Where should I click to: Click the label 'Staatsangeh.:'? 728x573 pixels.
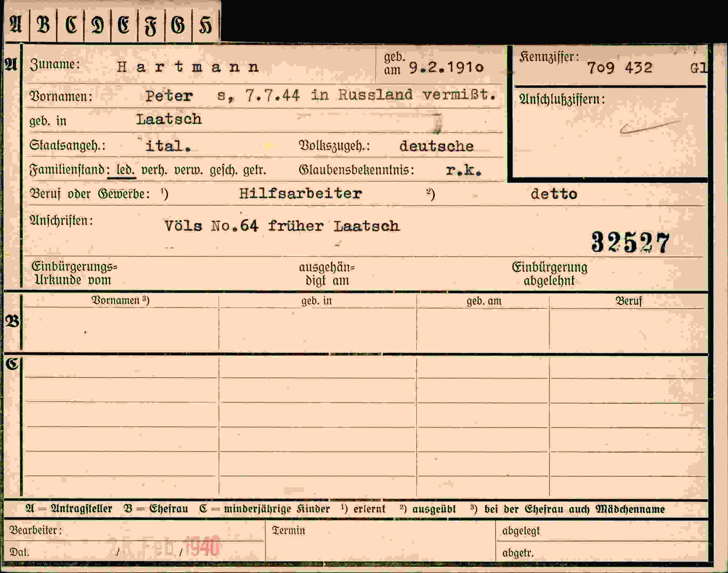pyautogui.click(x=67, y=146)
